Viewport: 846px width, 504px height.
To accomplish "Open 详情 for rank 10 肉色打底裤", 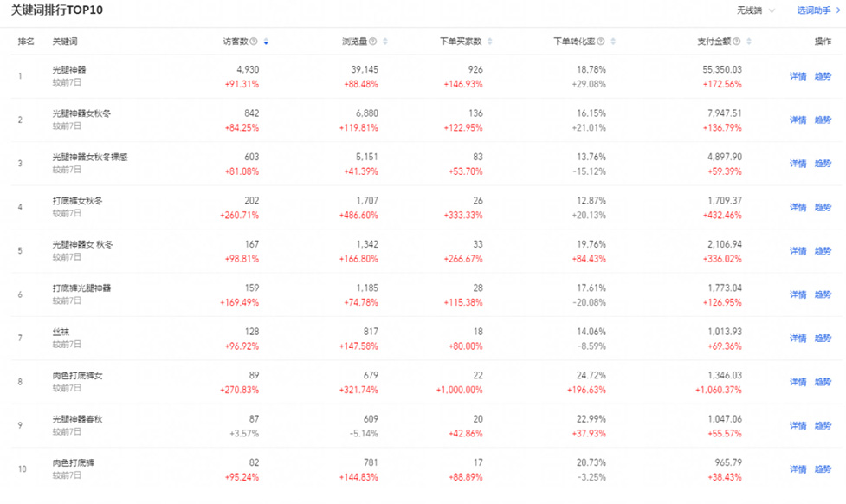I will click(x=798, y=469).
